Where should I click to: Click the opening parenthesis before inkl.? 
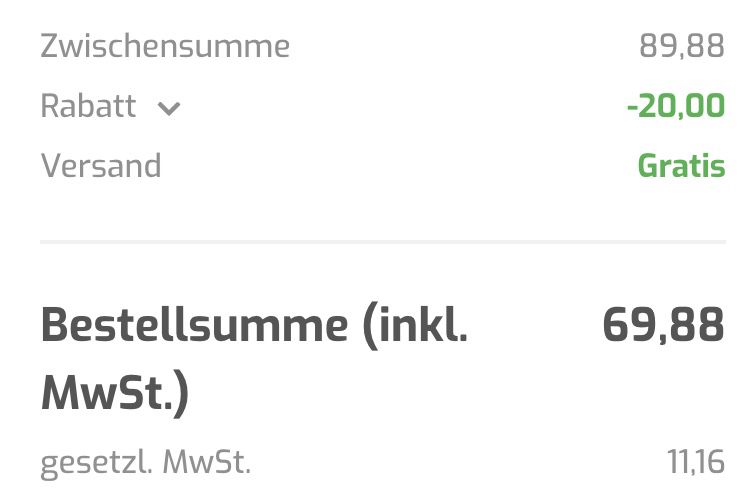(371, 327)
